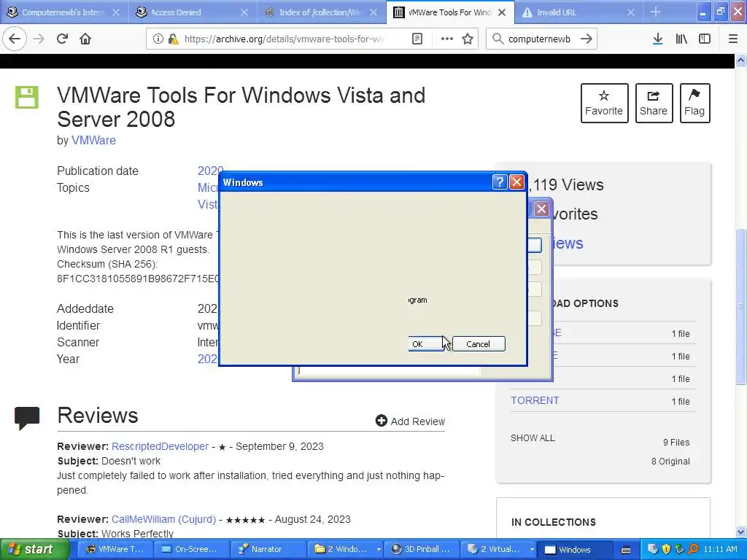Screen dimensions: 747x560
Task: Switch to Narrator taskbar button
Action: pyautogui.click(x=268, y=549)
